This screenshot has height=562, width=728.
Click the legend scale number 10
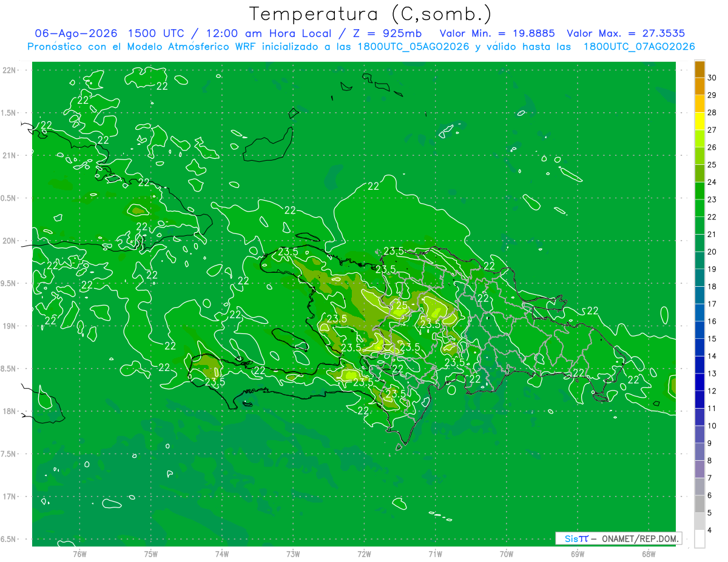[712, 426]
